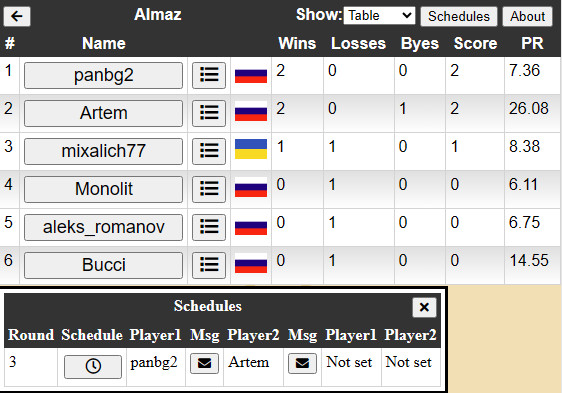This screenshot has width=562, height=393.
Task: Open the list icon next to Bucci
Action: (x=209, y=265)
